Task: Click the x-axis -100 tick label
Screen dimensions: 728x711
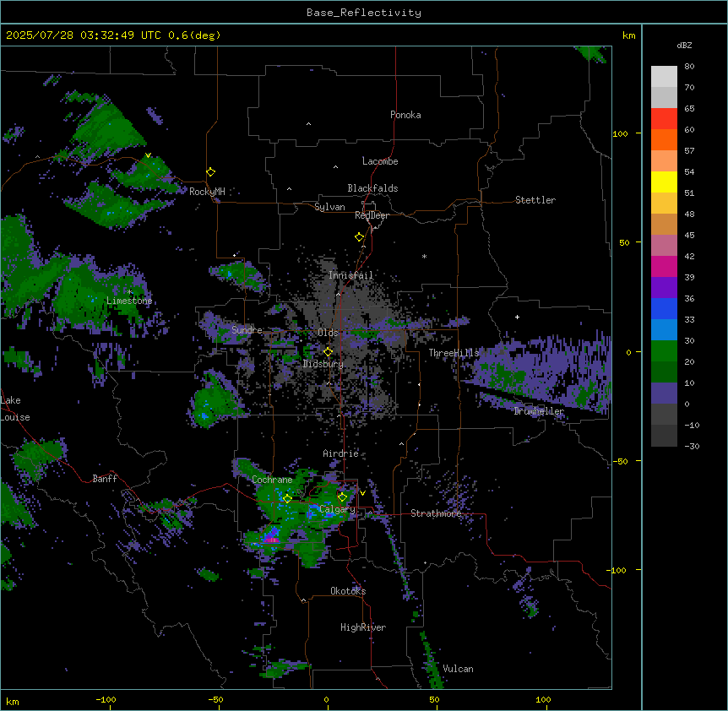Action: tap(106, 699)
